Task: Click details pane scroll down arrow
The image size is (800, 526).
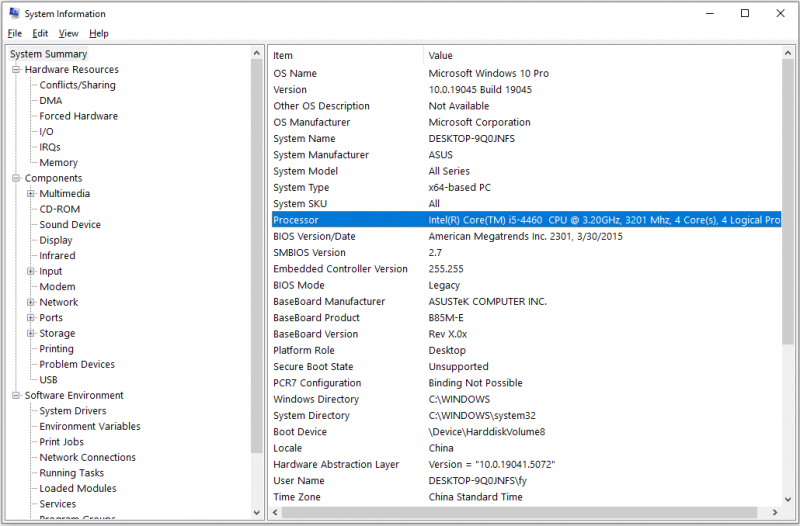Action: [x=788, y=499]
